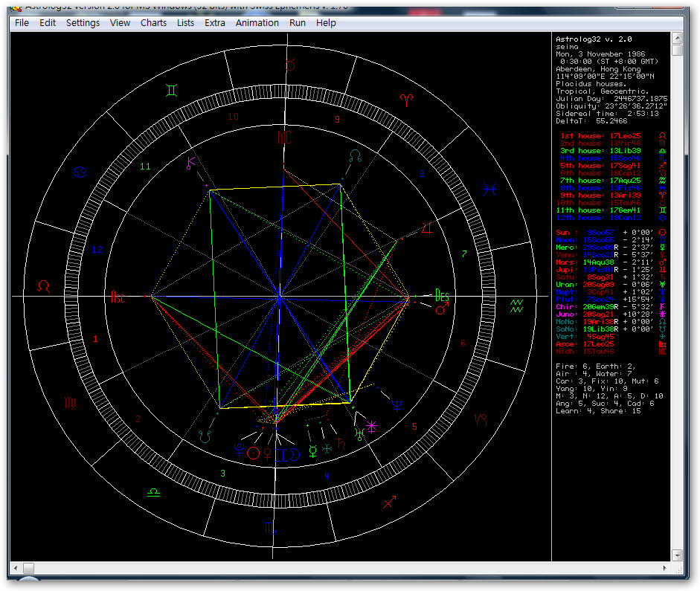Screen dimensions: 700x591
Task: Open the File menu
Action: (22, 23)
